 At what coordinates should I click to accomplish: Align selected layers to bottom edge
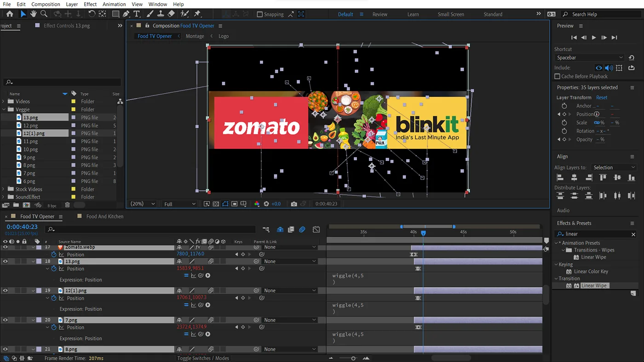tap(632, 178)
